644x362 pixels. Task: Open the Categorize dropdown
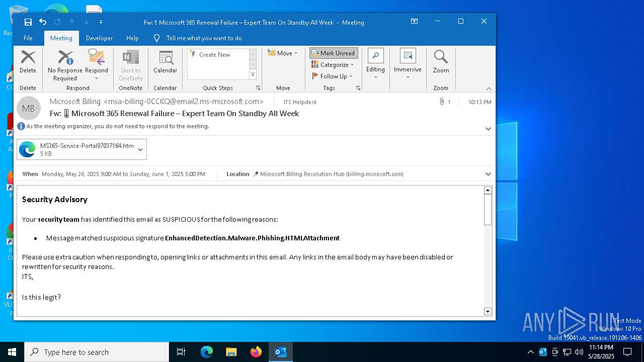tap(333, 64)
